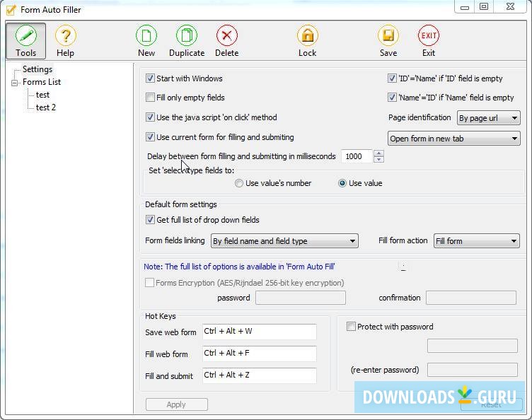
Task: Click the re-enter password field
Action: pyautogui.click(x=473, y=370)
